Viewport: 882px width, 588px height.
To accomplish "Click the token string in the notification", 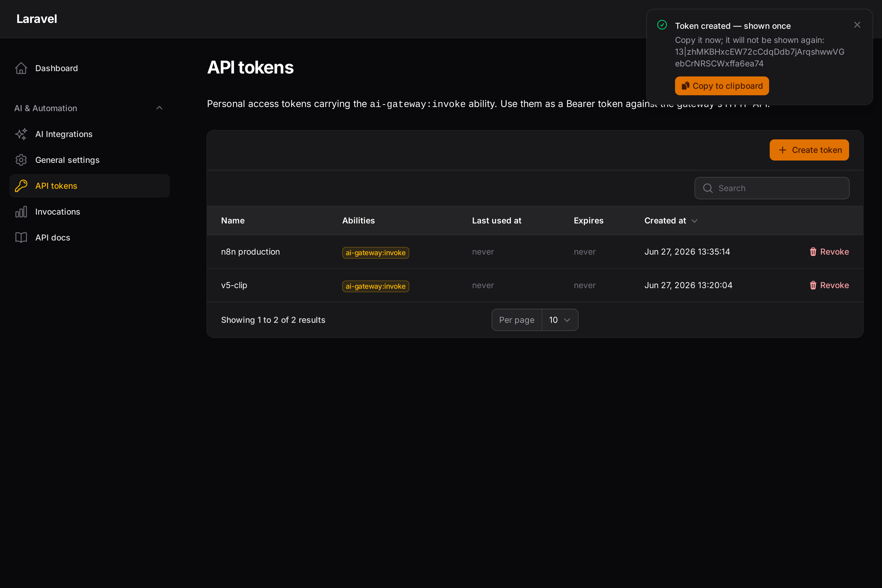I will click(760, 58).
